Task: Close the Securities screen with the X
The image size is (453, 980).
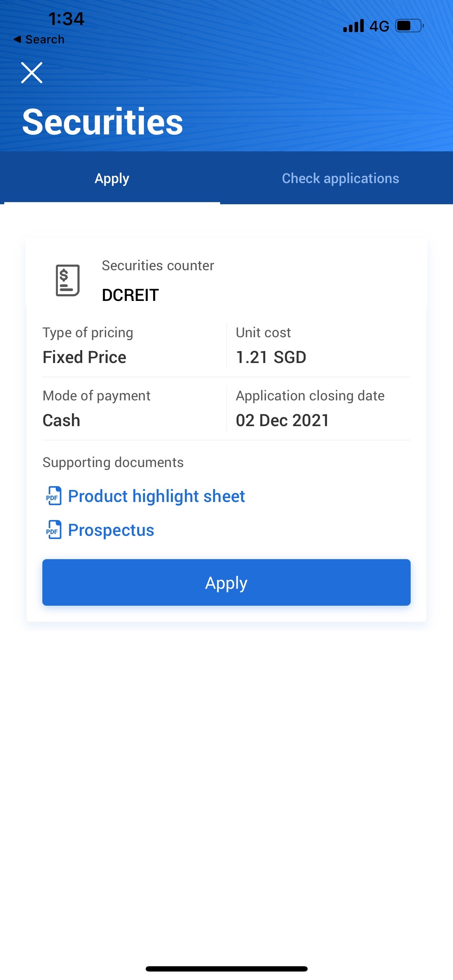Action: click(x=31, y=73)
